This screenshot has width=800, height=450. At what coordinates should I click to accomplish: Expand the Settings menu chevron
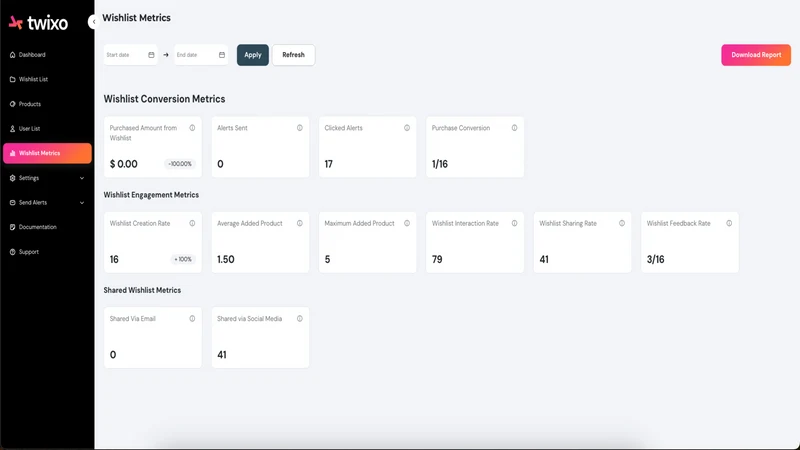click(x=82, y=178)
